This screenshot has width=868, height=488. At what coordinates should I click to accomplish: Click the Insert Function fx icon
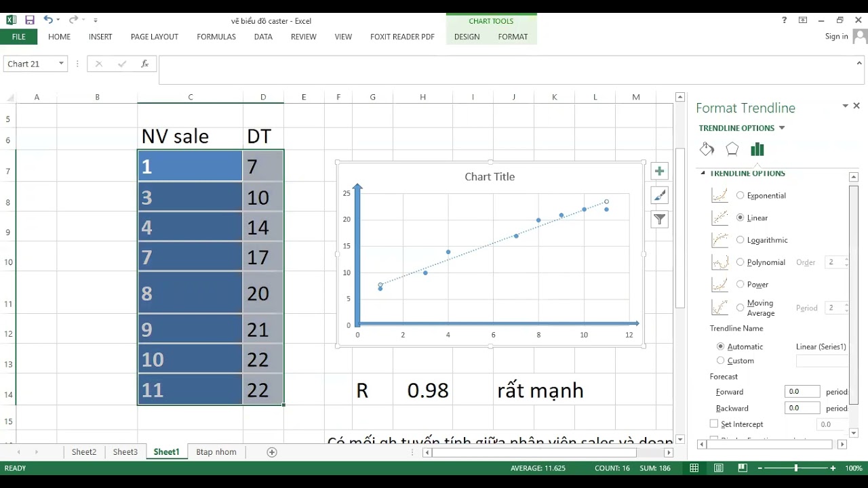(144, 64)
